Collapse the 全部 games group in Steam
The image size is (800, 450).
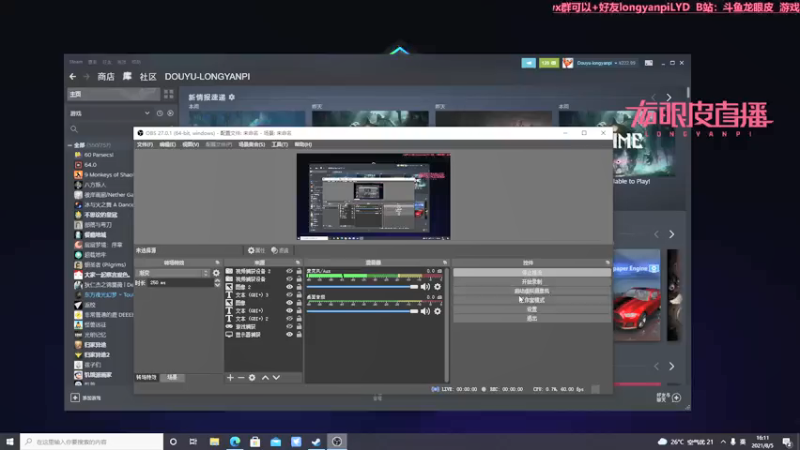[x=70, y=145]
